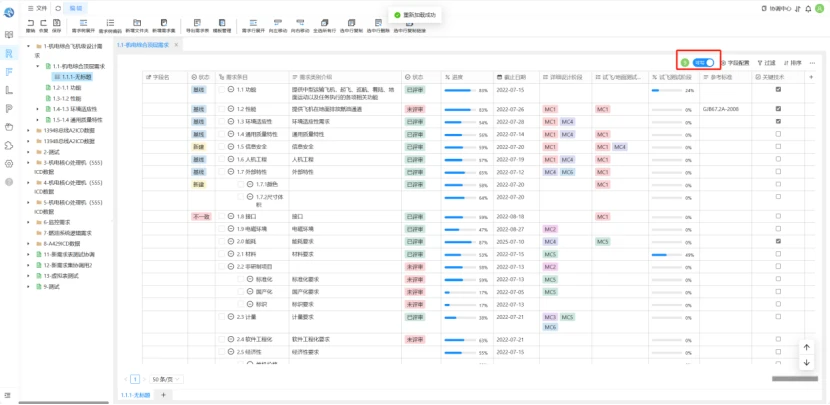Viewport: 830px width, 405px height.
Task: Toggle 关键技术 checkbox in the 1.5 信息安全 row
Action: 778,147
